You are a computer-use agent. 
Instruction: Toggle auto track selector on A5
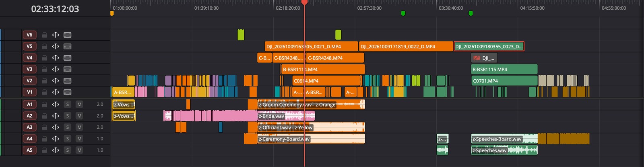[56, 150]
